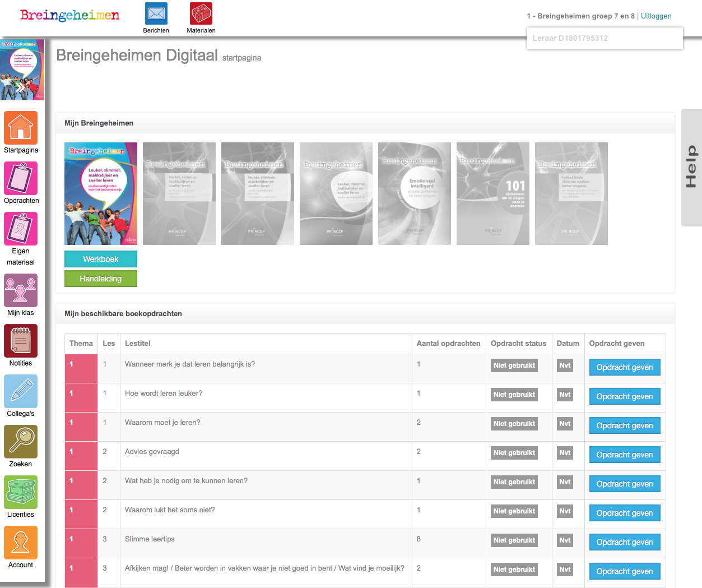Expand the sidebar book cover arrow
This screenshot has width=702, height=588.
pyautogui.click(x=20, y=88)
